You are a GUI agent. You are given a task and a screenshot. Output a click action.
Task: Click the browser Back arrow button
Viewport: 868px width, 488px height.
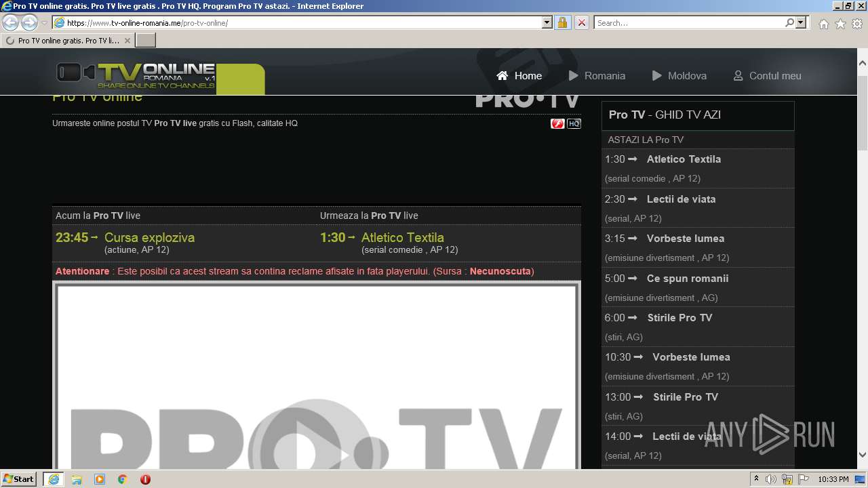[11, 22]
